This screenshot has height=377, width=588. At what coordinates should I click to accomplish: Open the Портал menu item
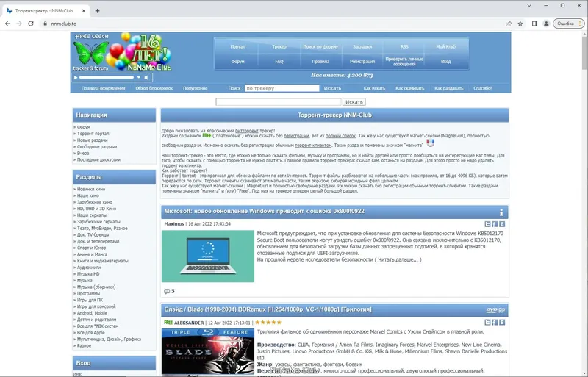[237, 46]
